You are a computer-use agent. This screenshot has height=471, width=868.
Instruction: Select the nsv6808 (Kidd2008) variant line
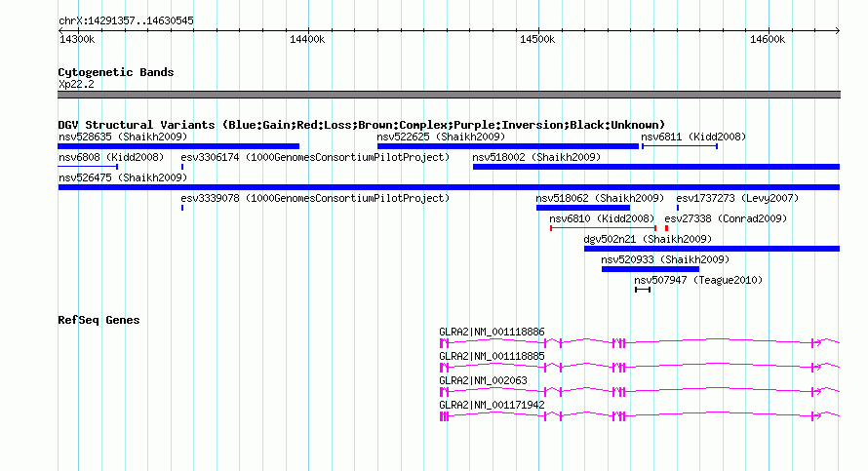88,167
